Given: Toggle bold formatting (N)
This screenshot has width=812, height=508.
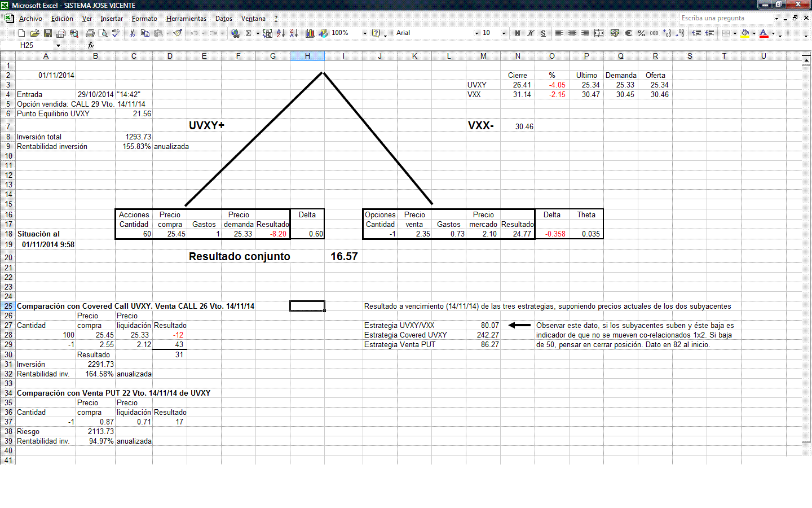Looking at the screenshot, I should click(x=518, y=33).
